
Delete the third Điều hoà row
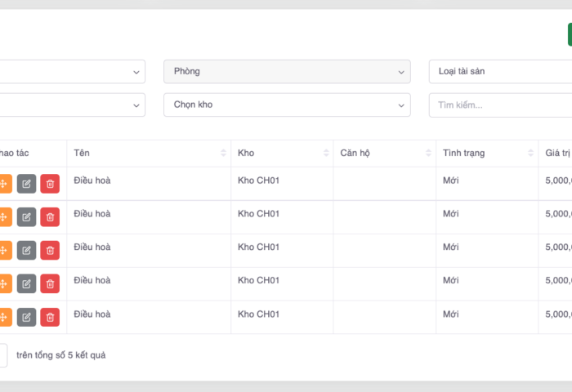coord(50,250)
